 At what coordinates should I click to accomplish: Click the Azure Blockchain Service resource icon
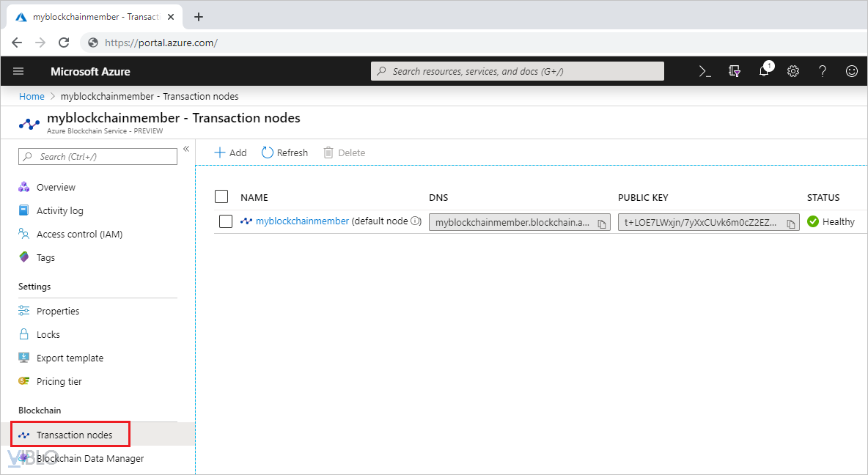[x=29, y=123]
